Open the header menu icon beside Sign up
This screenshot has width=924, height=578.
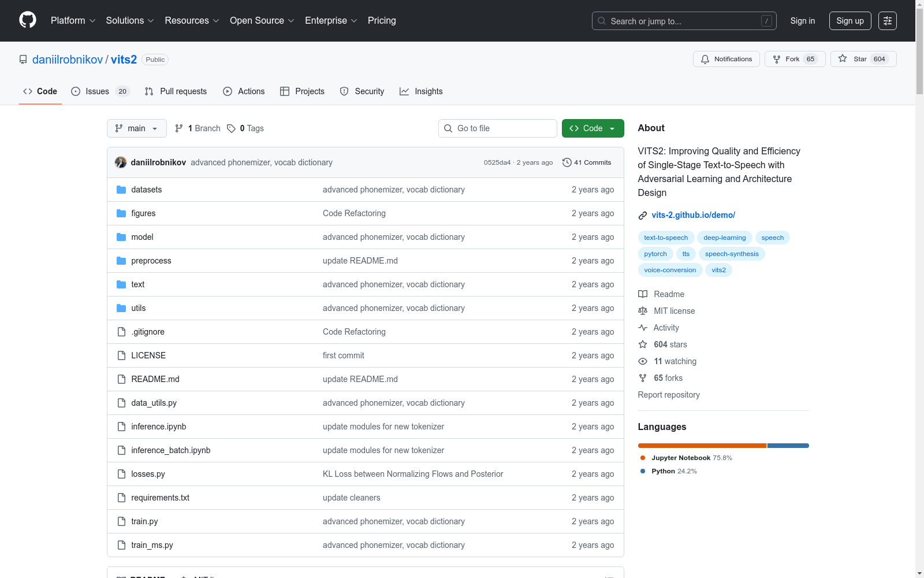coord(888,21)
